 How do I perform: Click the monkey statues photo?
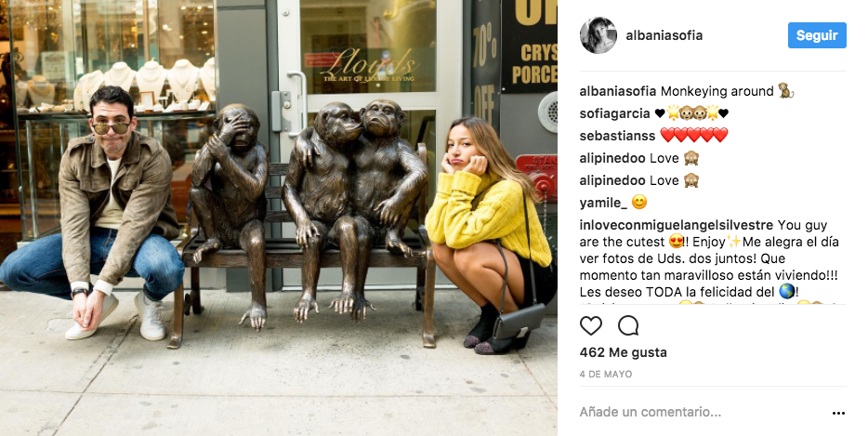[279, 218]
